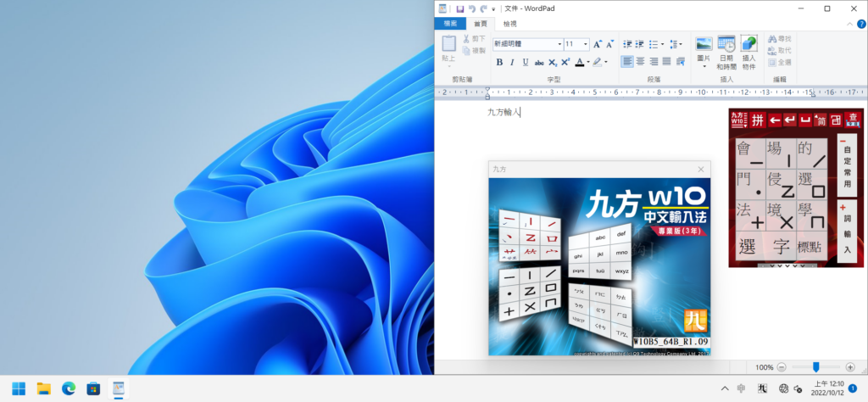The image size is (868, 402).
Task: Toggle underline formatting
Action: coord(526,62)
